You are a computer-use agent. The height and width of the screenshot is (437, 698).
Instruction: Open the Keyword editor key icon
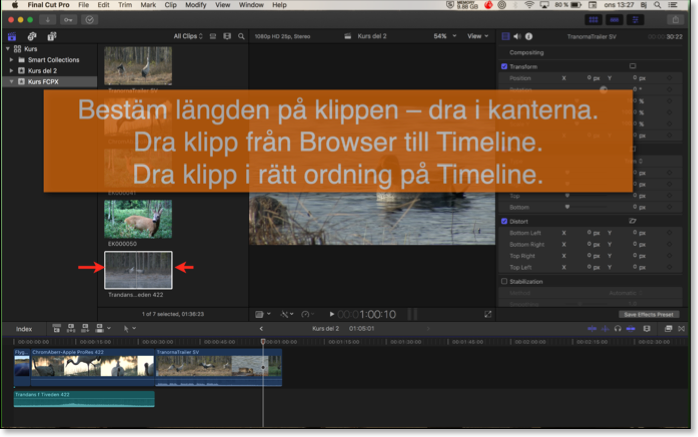pos(68,20)
